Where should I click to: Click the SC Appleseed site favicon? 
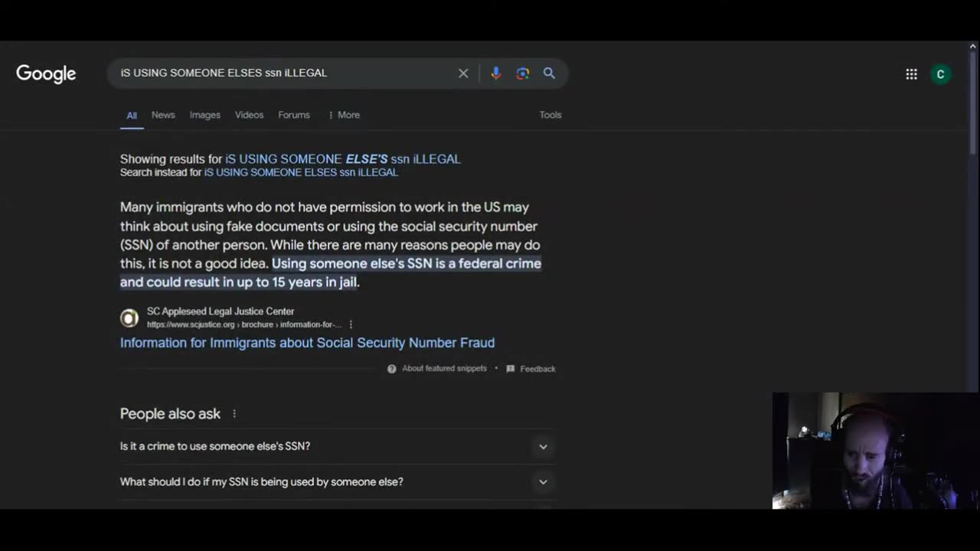point(129,318)
